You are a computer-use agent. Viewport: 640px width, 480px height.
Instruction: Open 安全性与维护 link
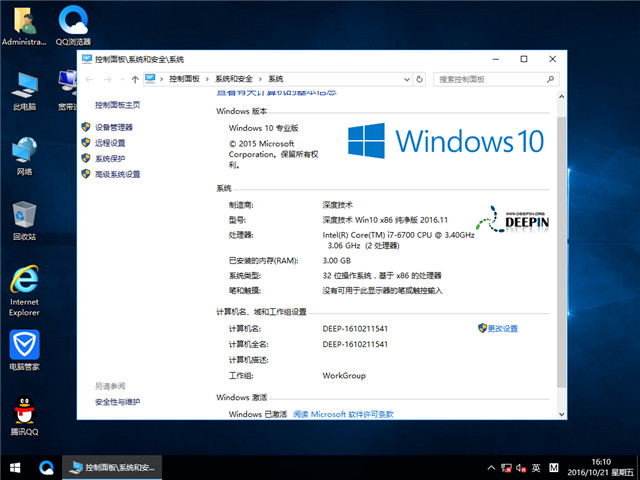click(x=118, y=402)
